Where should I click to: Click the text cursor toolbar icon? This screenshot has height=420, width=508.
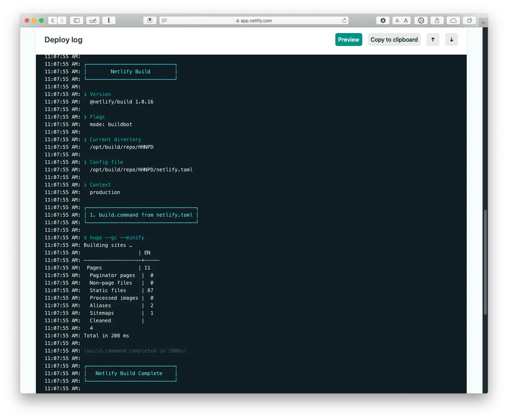[109, 20]
